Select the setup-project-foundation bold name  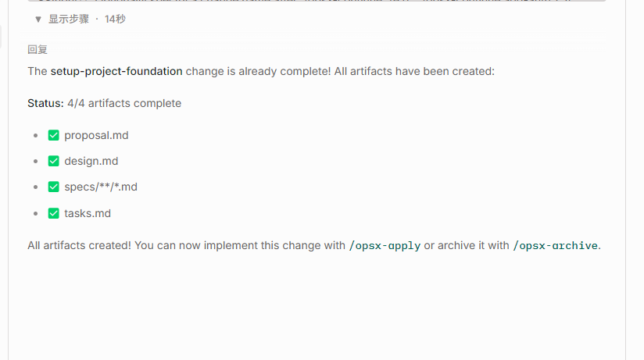pyautogui.click(x=116, y=71)
